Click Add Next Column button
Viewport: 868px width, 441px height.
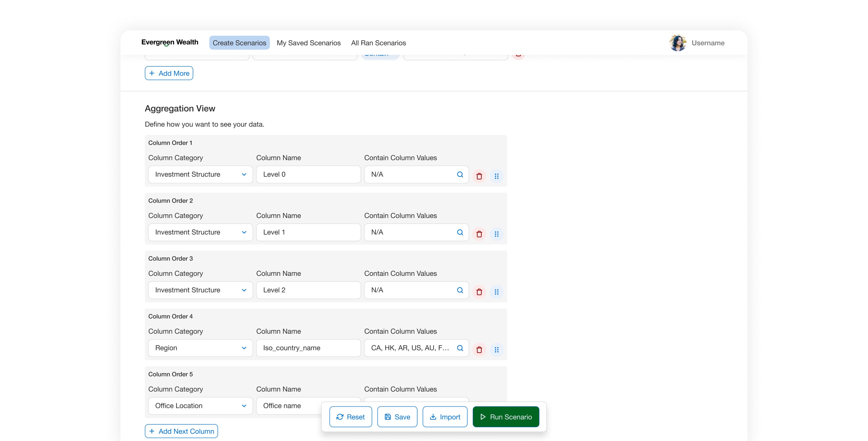pos(181,431)
